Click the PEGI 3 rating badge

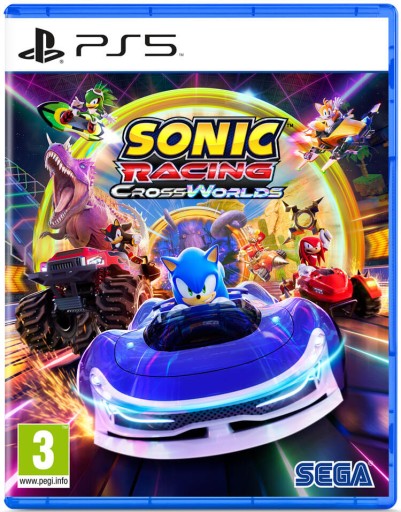pyautogui.click(x=44, y=456)
